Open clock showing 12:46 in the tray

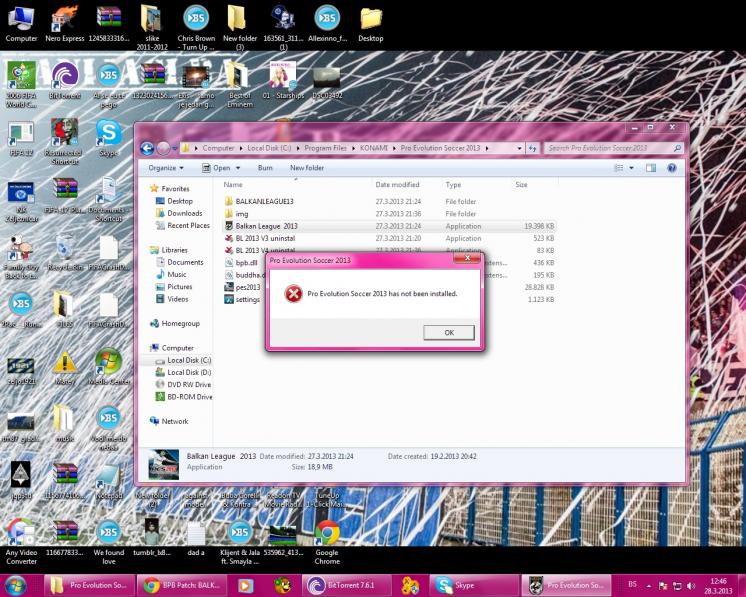tap(718, 586)
